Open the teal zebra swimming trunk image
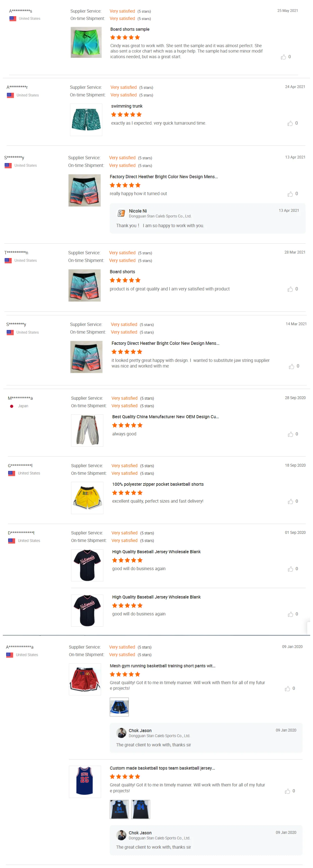 pyautogui.click(x=86, y=120)
